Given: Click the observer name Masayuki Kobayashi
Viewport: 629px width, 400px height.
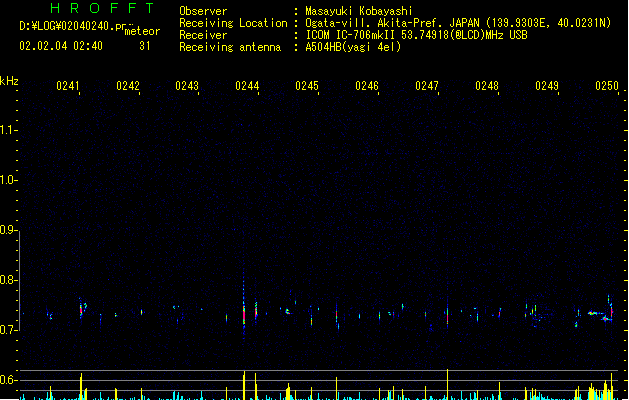Looking at the screenshot, I should click(x=359, y=11).
